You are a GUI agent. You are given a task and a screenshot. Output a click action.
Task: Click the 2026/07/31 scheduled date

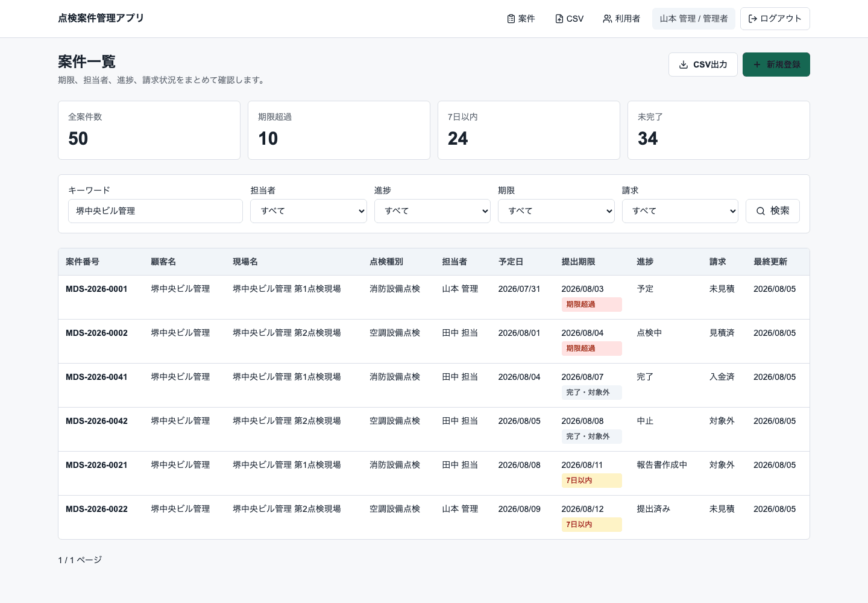click(x=519, y=289)
